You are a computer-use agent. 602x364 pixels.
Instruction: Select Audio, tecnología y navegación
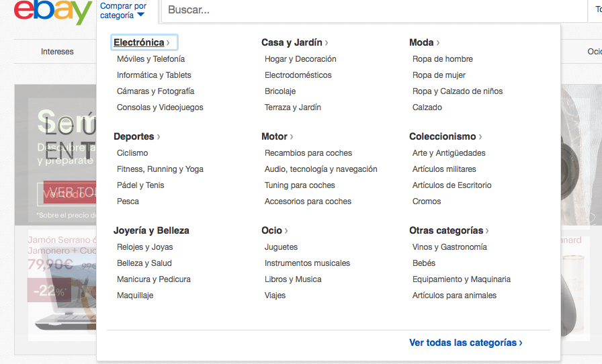[321, 169]
